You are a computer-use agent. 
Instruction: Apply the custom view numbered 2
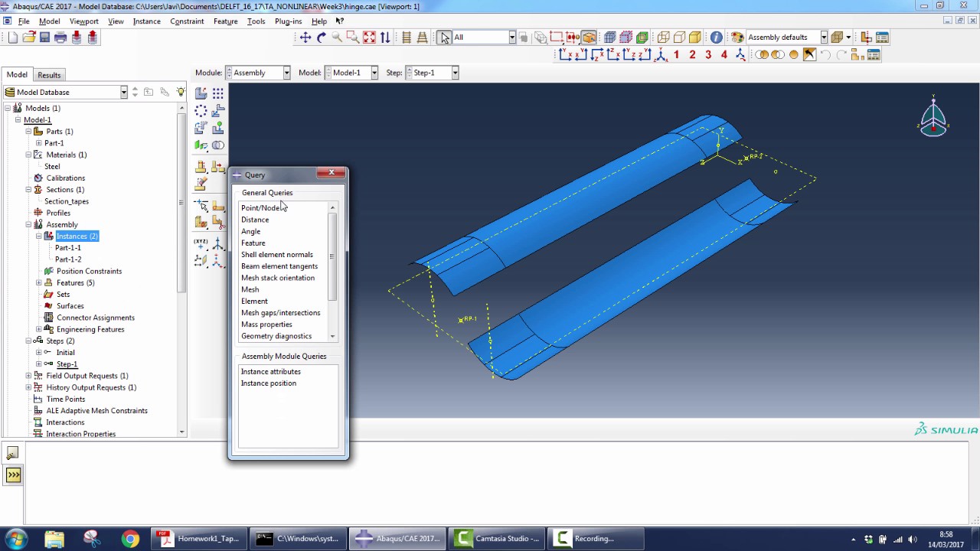(692, 54)
